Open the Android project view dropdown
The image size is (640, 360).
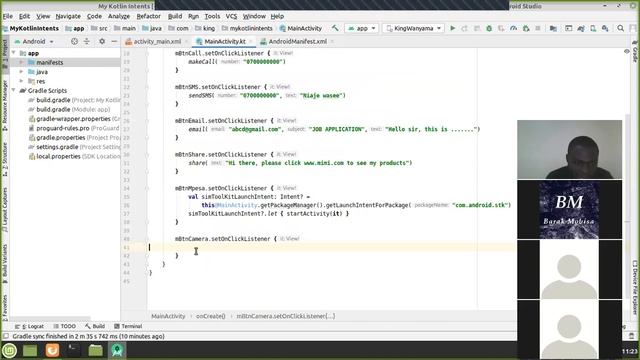tap(34, 41)
